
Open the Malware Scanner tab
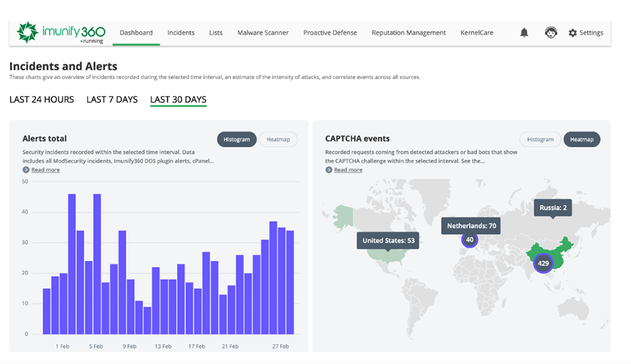point(263,33)
